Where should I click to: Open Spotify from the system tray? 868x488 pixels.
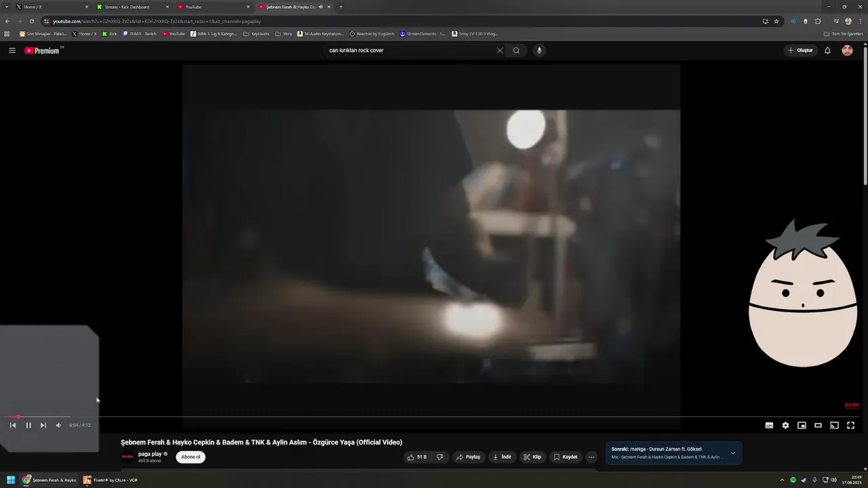[793, 480]
